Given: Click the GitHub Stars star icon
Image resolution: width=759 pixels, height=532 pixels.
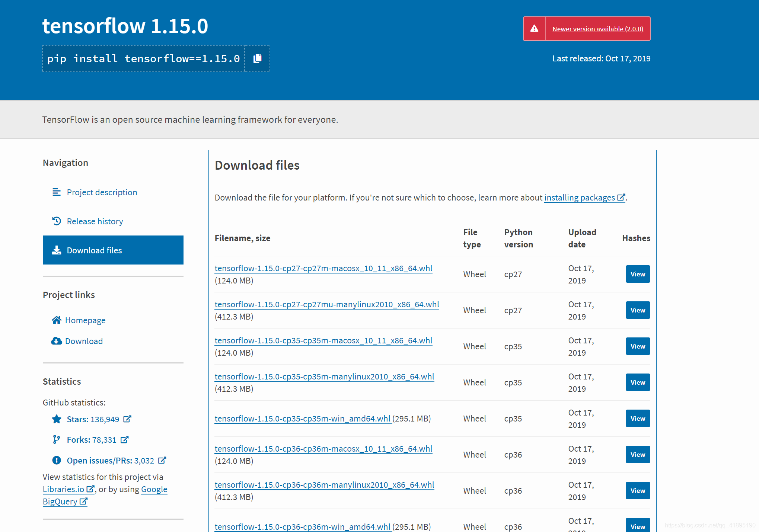Looking at the screenshot, I should [x=57, y=419].
